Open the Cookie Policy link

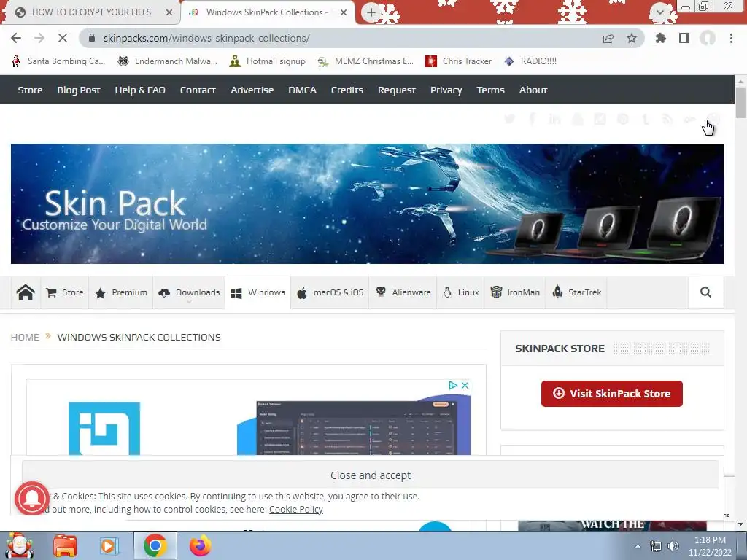coord(296,510)
